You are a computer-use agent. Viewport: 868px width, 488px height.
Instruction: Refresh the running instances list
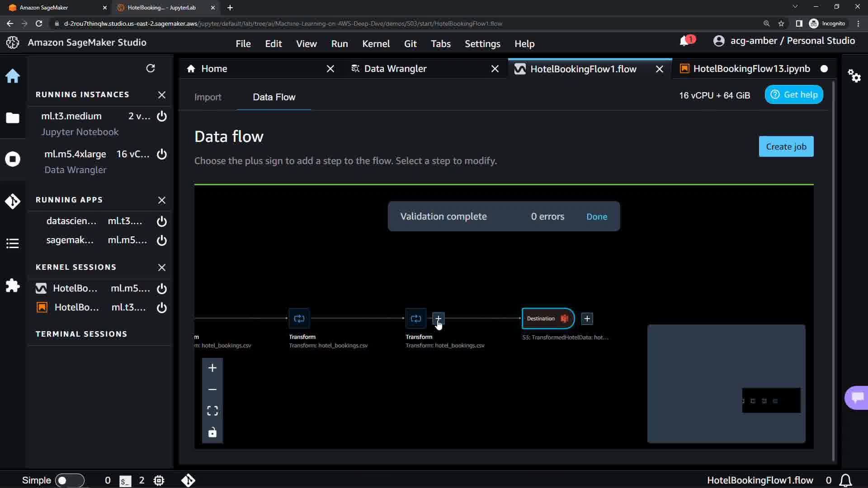[x=151, y=68]
